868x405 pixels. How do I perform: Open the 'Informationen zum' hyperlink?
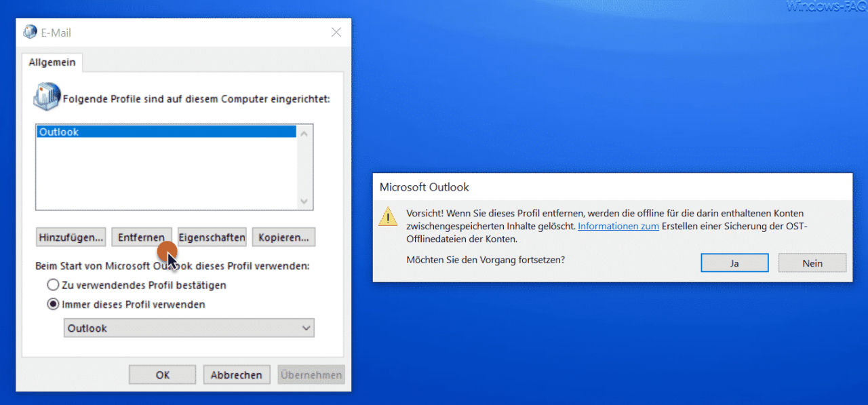[x=618, y=226]
